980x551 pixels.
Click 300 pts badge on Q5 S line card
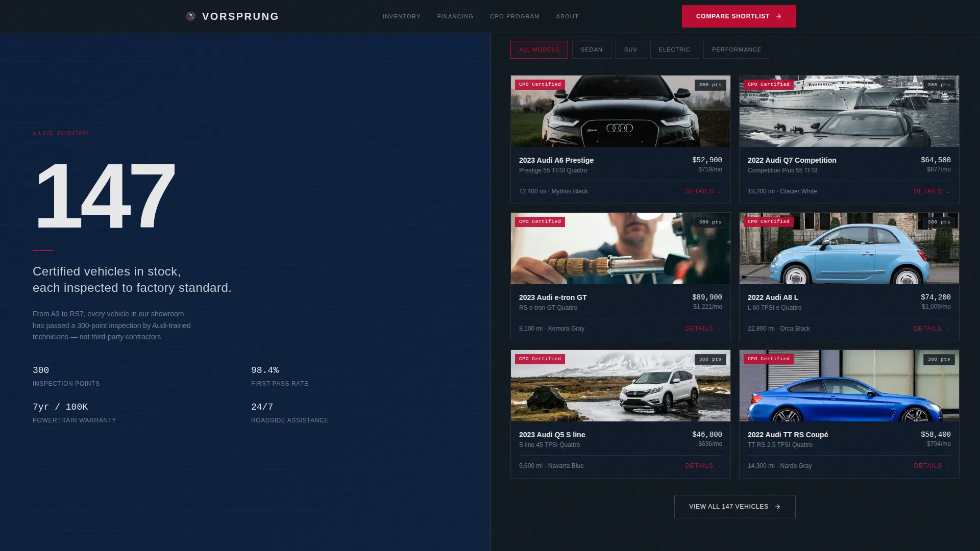[x=710, y=360]
